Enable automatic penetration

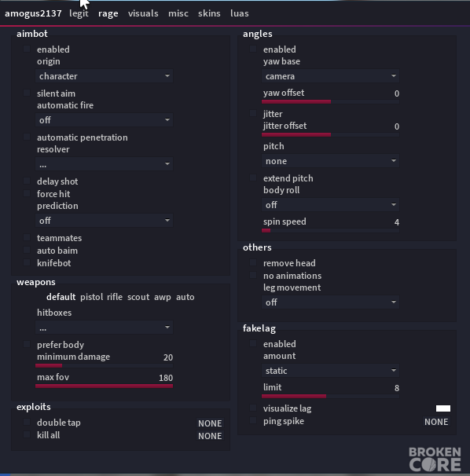point(27,137)
